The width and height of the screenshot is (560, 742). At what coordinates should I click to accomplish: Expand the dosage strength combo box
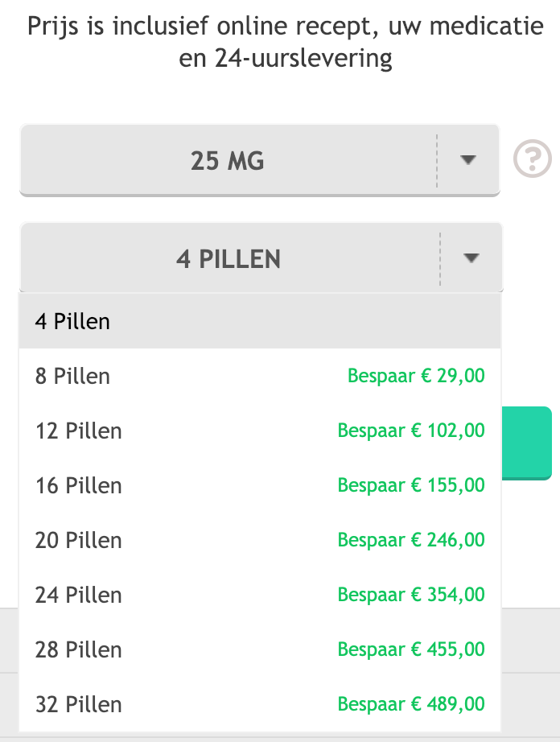[x=261, y=160]
